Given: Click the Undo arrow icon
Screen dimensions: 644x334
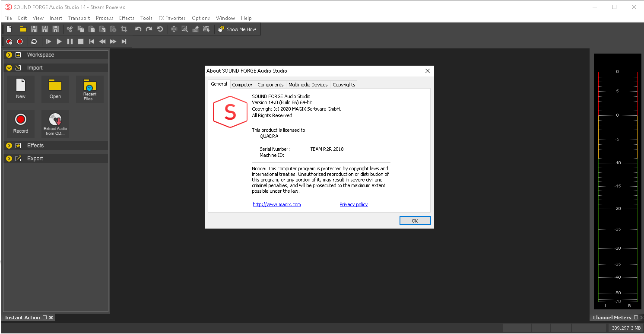Looking at the screenshot, I should [138, 29].
